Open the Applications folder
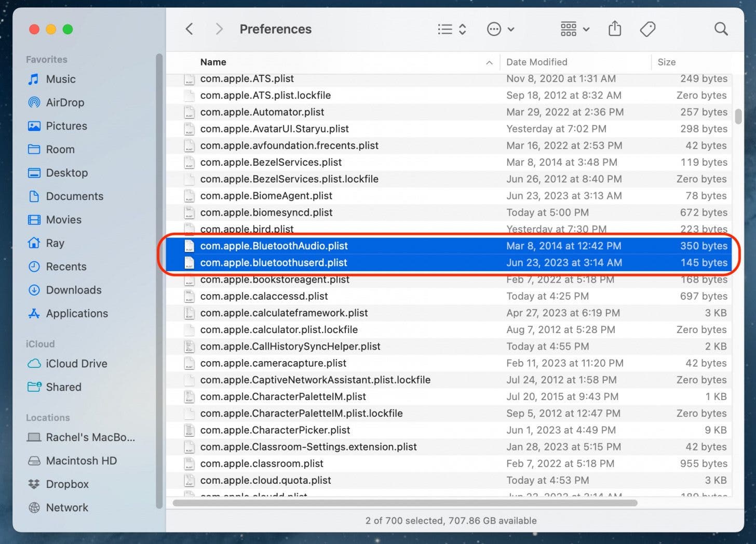This screenshot has width=756, height=544. tap(77, 313)
